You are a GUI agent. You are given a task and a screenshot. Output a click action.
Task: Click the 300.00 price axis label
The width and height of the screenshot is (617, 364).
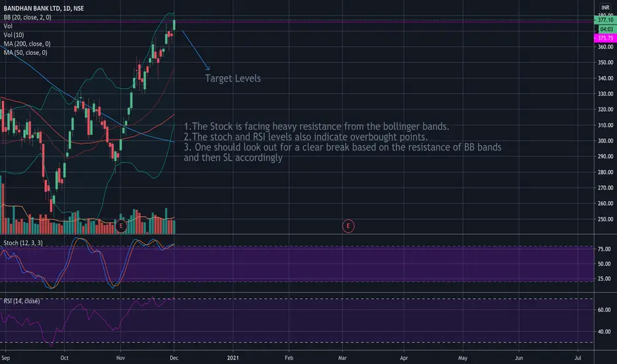(x=606, y=140)
